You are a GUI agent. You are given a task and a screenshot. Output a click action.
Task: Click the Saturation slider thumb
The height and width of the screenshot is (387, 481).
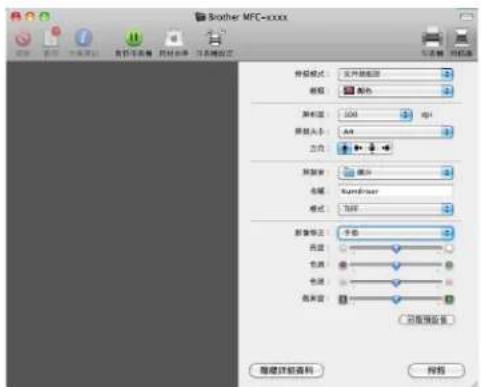[396, 299]
